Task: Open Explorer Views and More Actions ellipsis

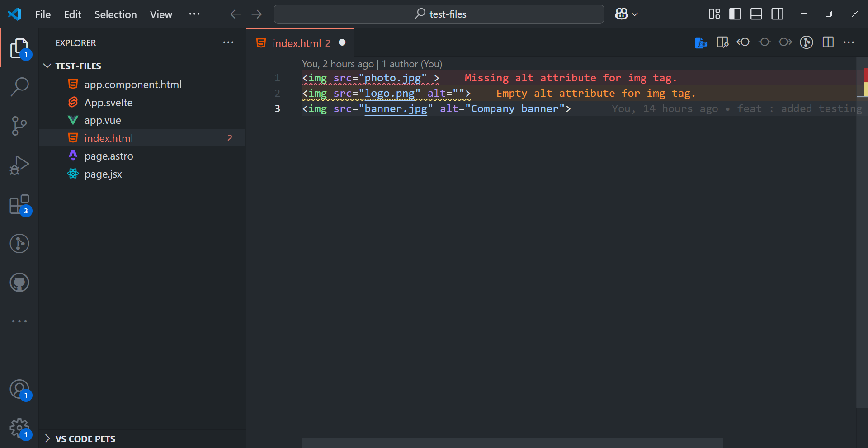Action: [x=228, y=42]
